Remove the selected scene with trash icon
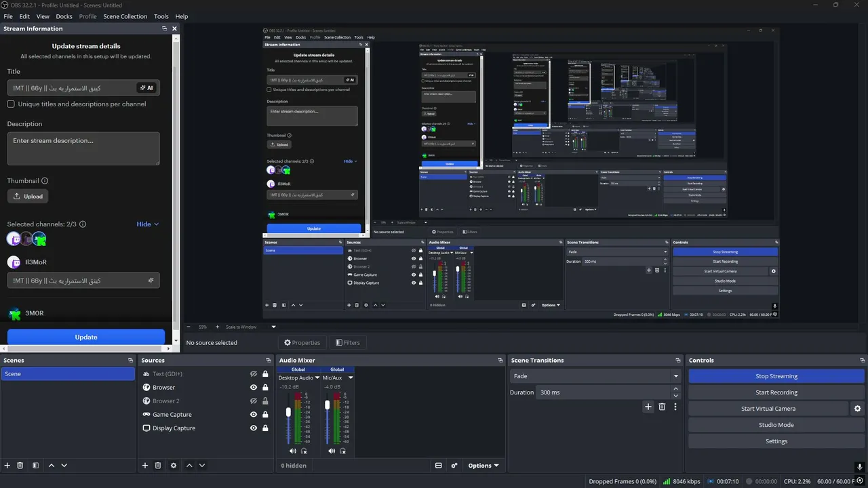Viewport: 868px width, 488px height. coord(20,466)
